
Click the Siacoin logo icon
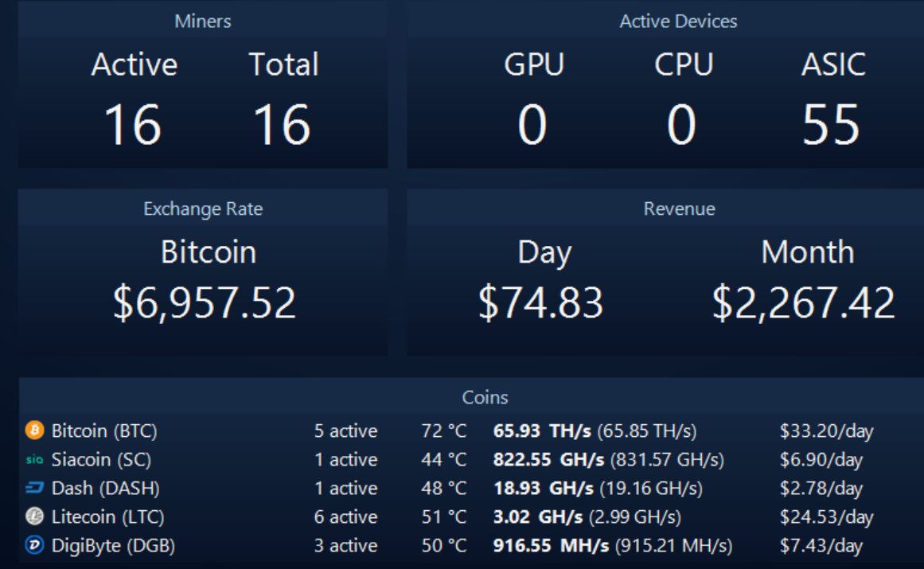(x=35, y=459)
